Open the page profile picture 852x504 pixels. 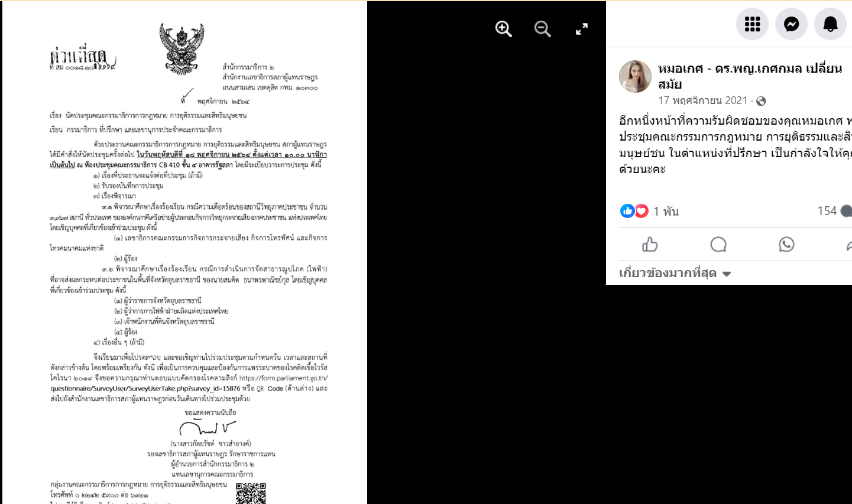(x=635, y=76)
